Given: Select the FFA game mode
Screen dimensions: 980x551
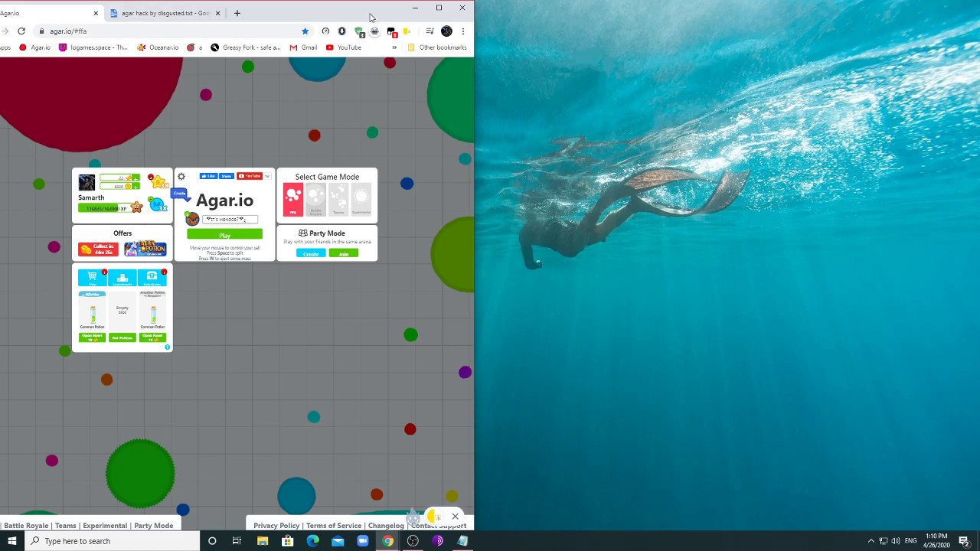Looking at the screenshot, I should point(293,200).
